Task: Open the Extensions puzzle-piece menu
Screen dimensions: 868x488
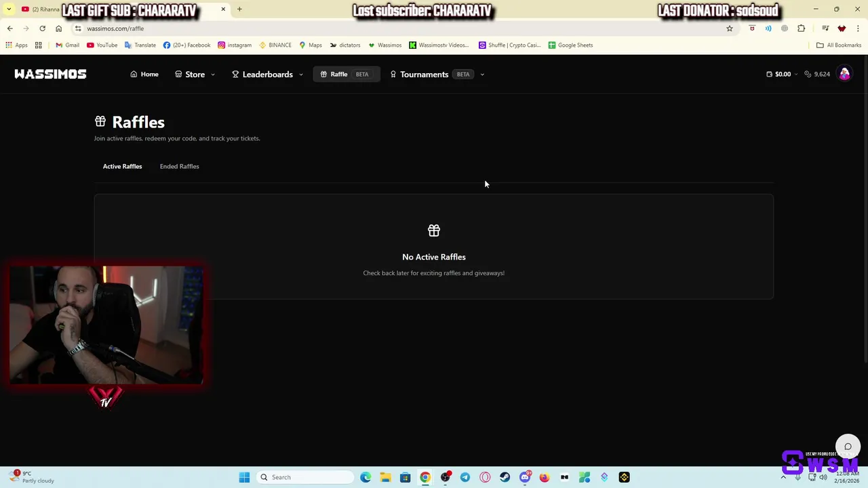Action: (802, 28)
